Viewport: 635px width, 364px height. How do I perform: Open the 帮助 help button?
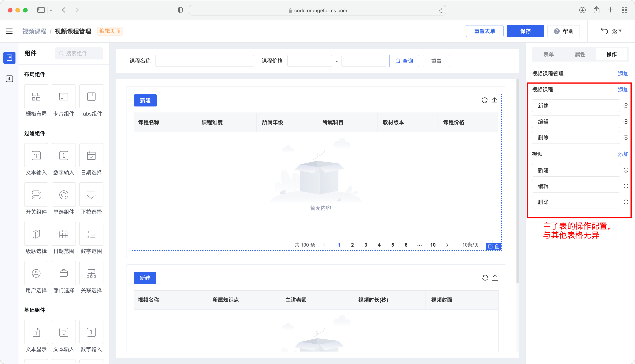click(x=563, y=31)
